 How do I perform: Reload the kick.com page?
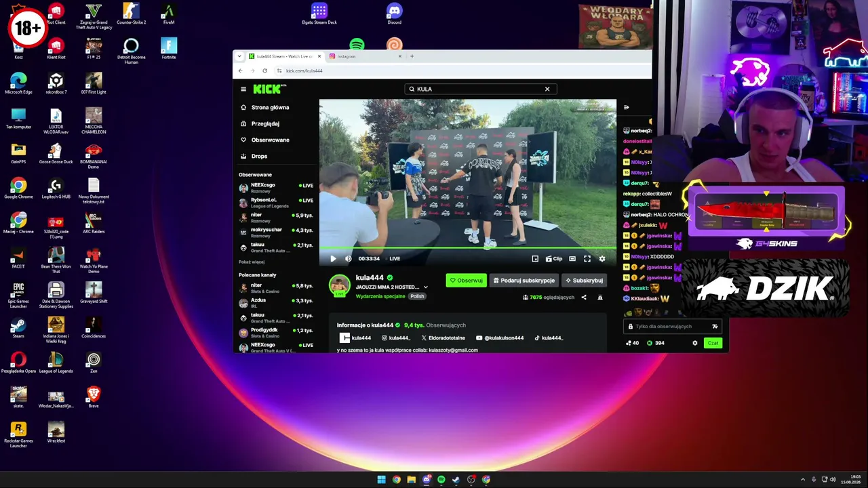coord(264,70)
